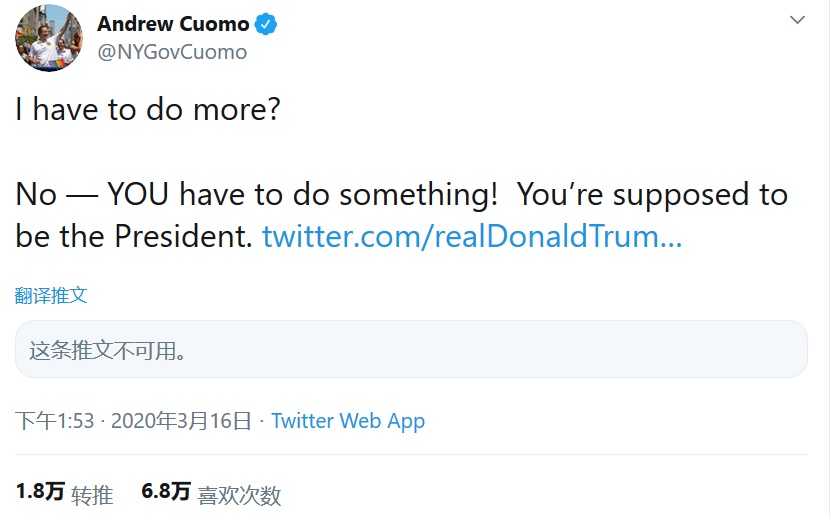Click the 喜欢次数 likes label
The image size is (834, 518).
point(239,494)
